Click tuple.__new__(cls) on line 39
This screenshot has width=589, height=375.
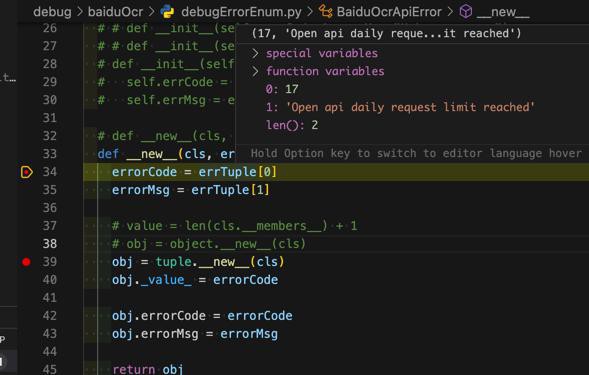point(220,262)
